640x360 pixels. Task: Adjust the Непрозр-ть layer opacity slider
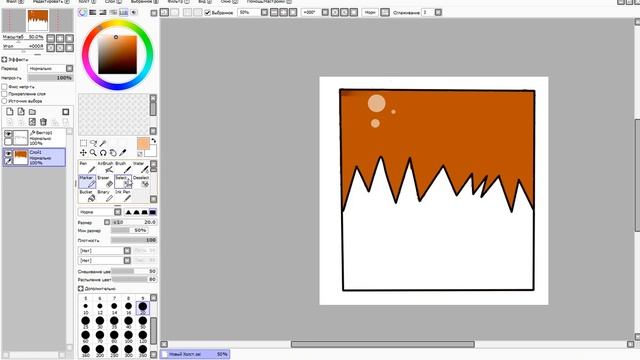(50, 78)
